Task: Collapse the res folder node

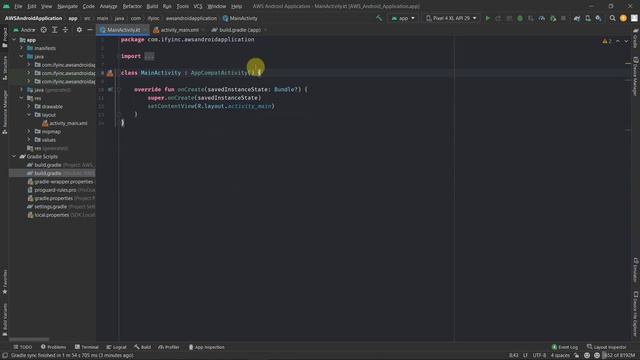Action: pyautogui.click(x=21, y=98)
